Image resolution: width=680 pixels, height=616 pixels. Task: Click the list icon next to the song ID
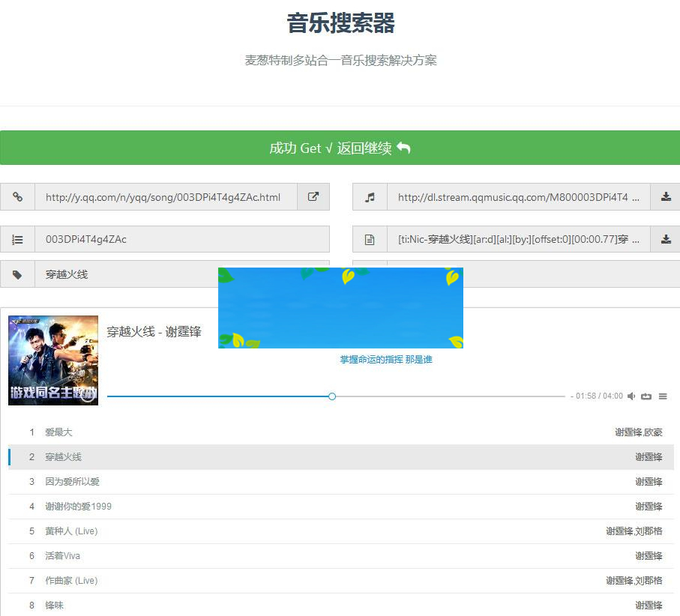tap(17, 239)
